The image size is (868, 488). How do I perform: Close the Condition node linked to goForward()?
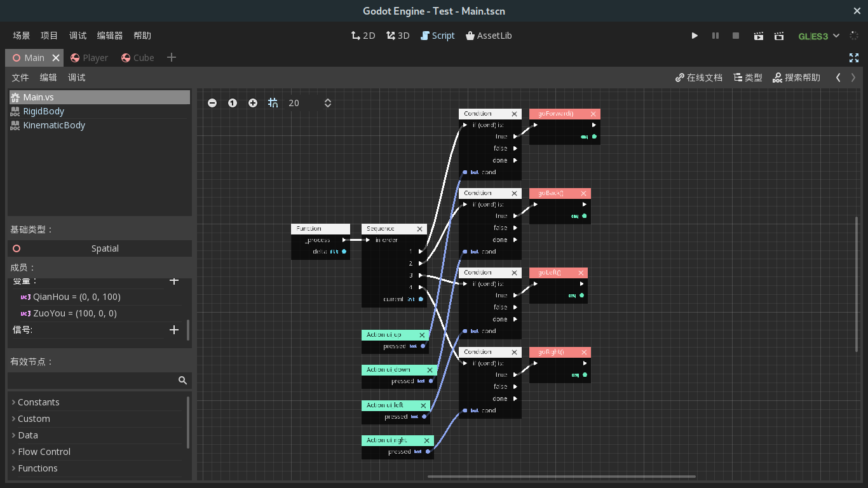point(515,114)
